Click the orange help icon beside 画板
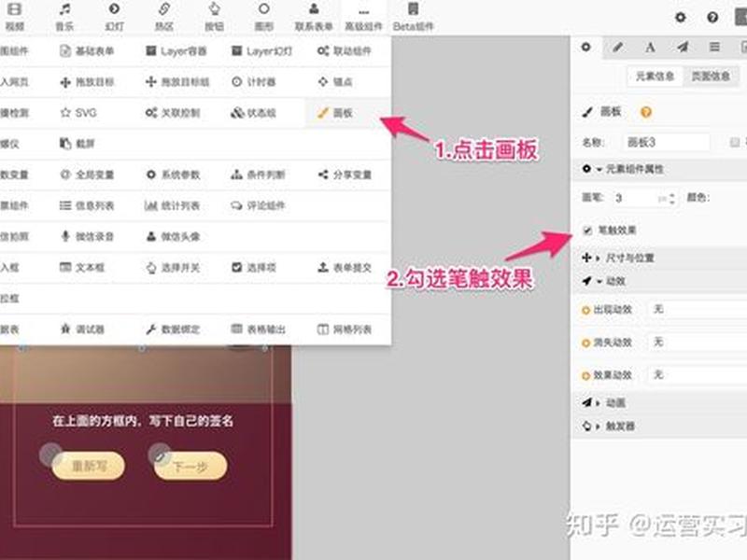Viewport: 747px width, 560px height. pyautogui.click(x=645, y=112)
